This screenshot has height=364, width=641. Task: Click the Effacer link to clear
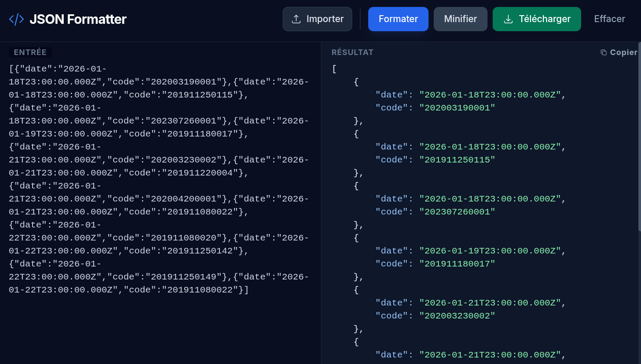coord(609,19)
